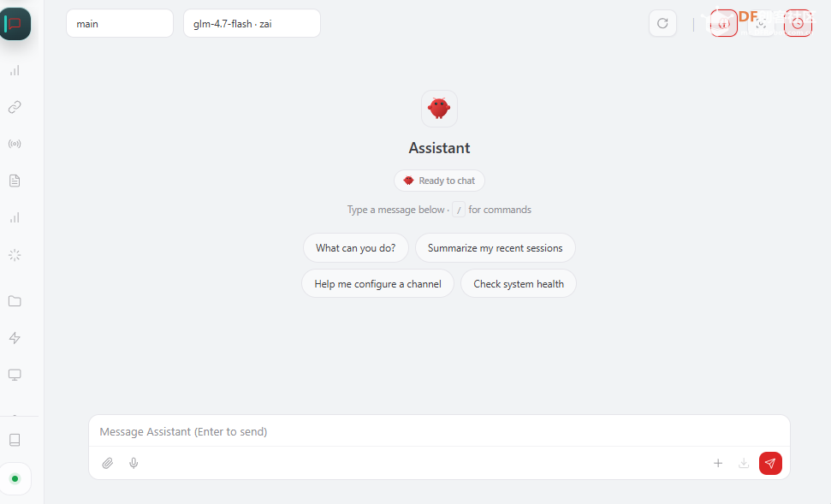This screenshot has height=504, width=831.
Task: Click the microphone voice input icon
Action: pyautogui.click(x=134, y=463)
